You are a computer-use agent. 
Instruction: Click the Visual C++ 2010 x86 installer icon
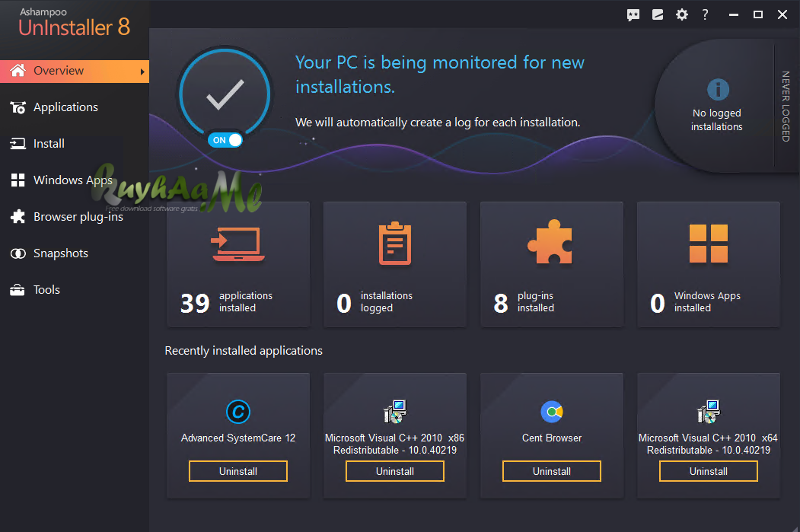pos(395,412)
